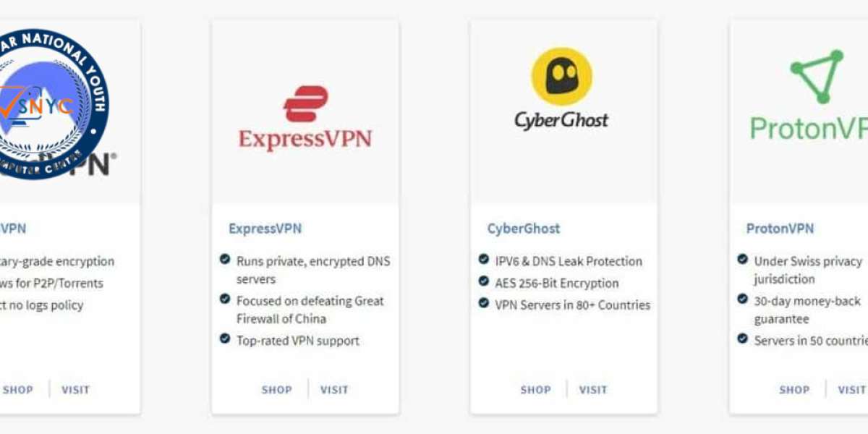Open the ExpressVPN card title link
The width and height of the screenshot is (868, 434).
[265, 229]
